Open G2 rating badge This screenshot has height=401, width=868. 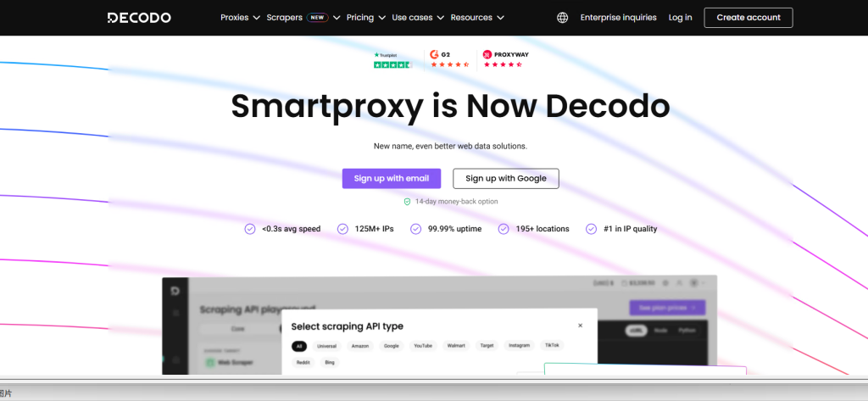[x=449, y=58]
